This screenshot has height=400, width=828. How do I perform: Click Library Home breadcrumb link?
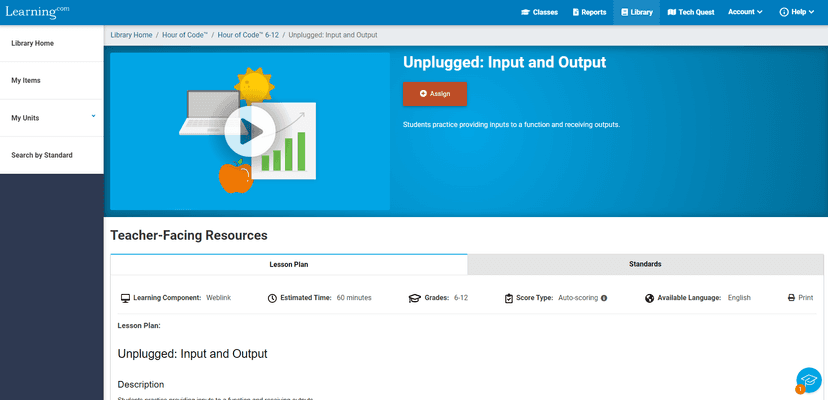pos(131,35)
